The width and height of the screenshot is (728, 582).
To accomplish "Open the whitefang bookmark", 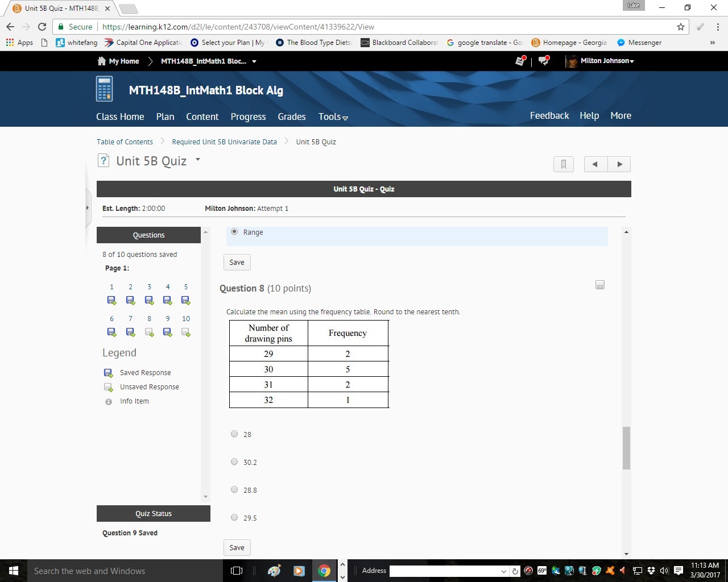I will pyautogui.click(x=77, y=43).
